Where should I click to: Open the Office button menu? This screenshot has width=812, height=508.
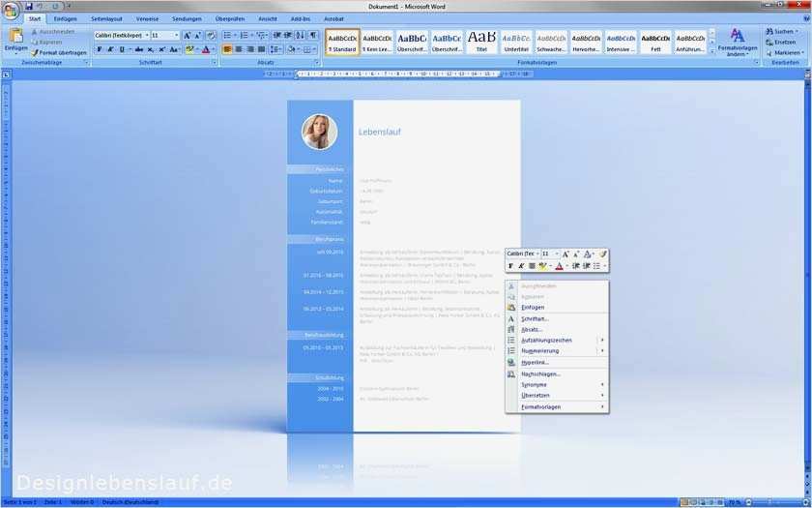(11, 12)
